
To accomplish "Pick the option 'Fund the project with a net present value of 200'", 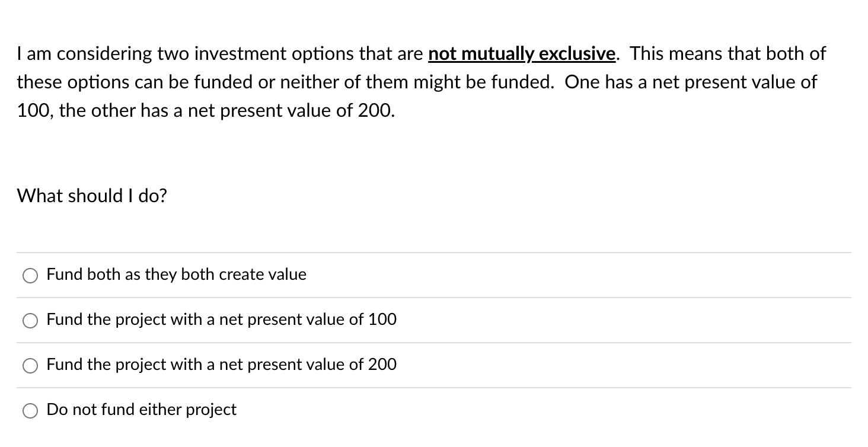I will [x=30, y=365].
